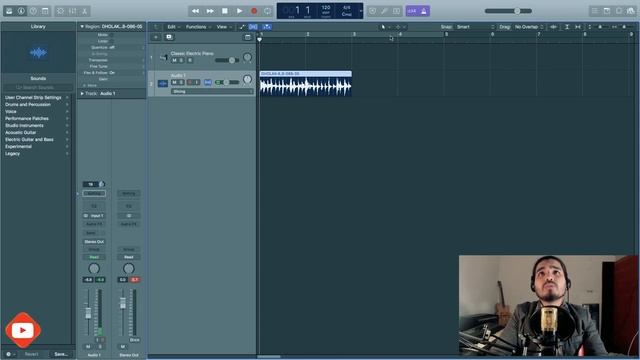Start playback with the Play button
The width and height of the screenshot is (640, 360).
(239, 11)
